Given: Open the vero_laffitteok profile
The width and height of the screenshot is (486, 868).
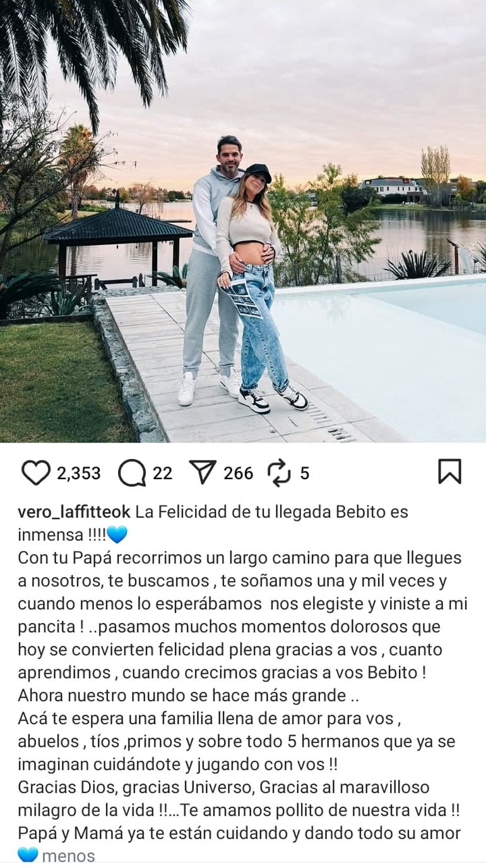Looking at the screenshot, I should pyautogui.click(x=74, y=512).
